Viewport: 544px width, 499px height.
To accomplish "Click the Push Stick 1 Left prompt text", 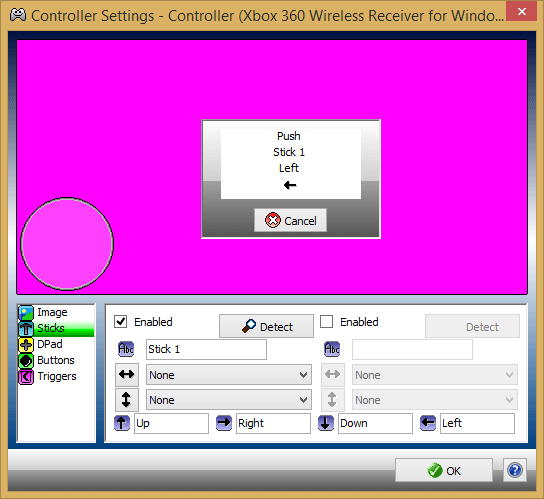I will click(289, 152).
